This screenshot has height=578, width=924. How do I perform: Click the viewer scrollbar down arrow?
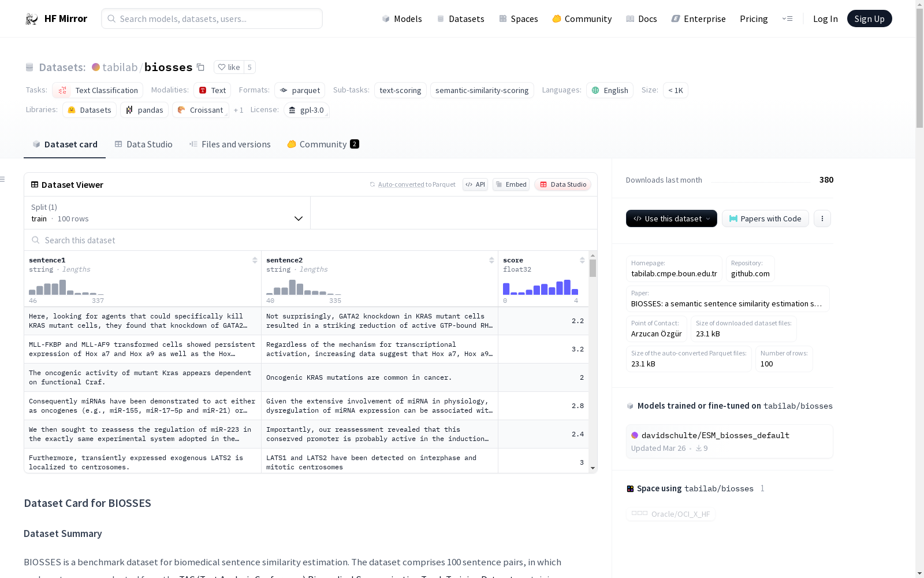(593, 469)
